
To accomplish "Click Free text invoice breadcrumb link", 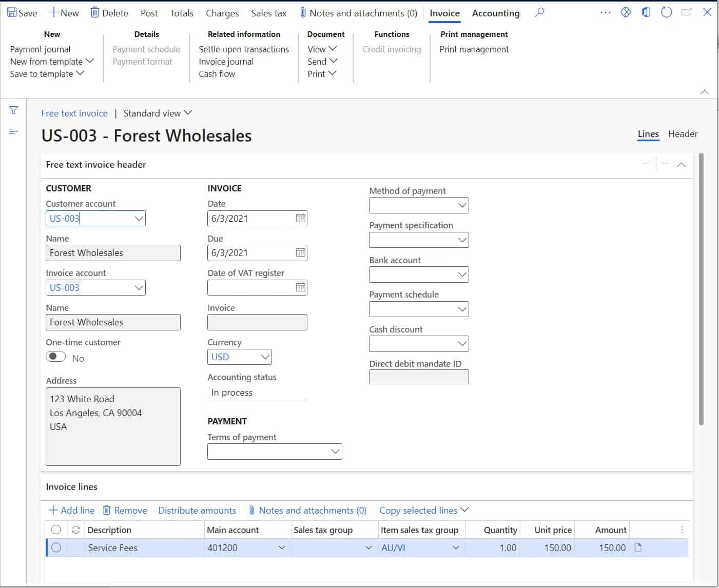I will coord(74,113).
